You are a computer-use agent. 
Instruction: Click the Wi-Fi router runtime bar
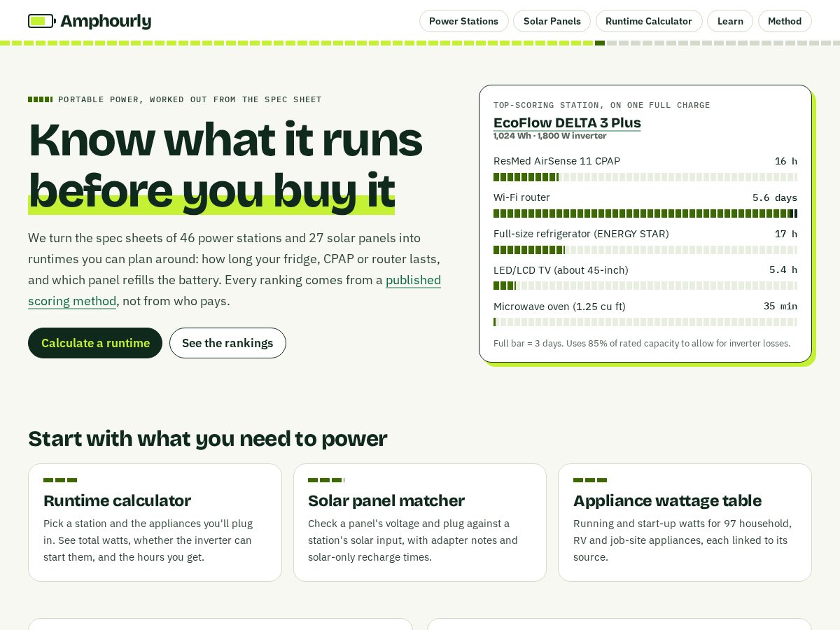645,213
